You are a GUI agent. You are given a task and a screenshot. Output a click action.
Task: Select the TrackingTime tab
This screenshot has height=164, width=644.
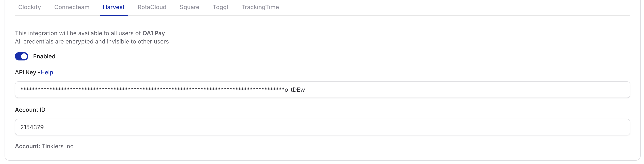point(260,7)
